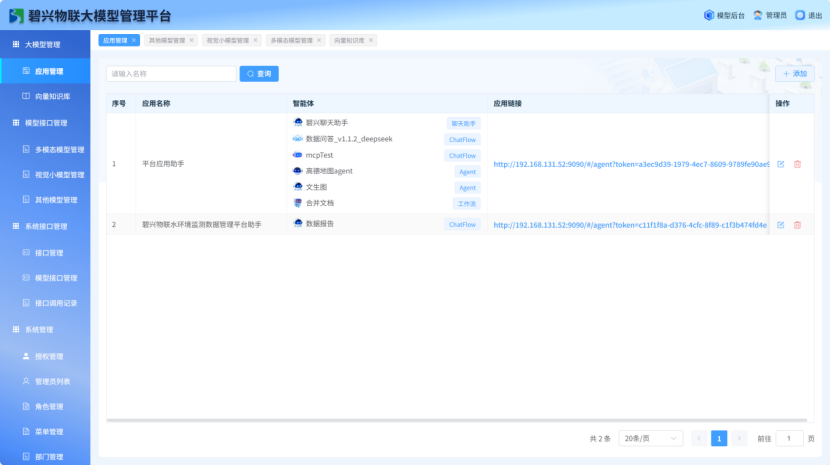Go to previous page with left arrow
This screenshot has width=830, height=466.
click(699, 438)
